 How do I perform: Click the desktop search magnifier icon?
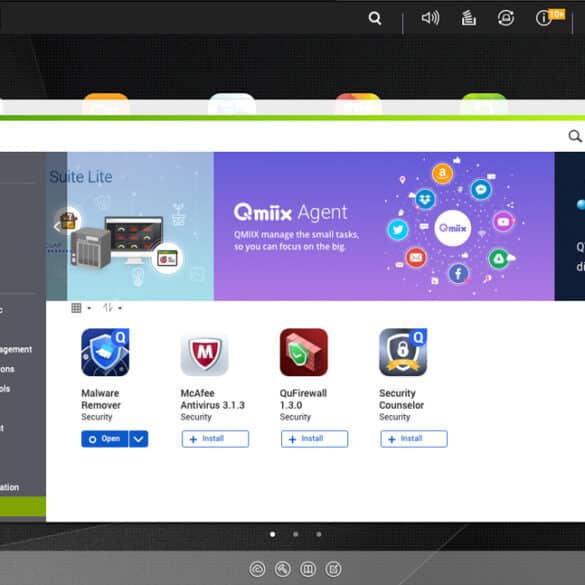pos(375,18)
